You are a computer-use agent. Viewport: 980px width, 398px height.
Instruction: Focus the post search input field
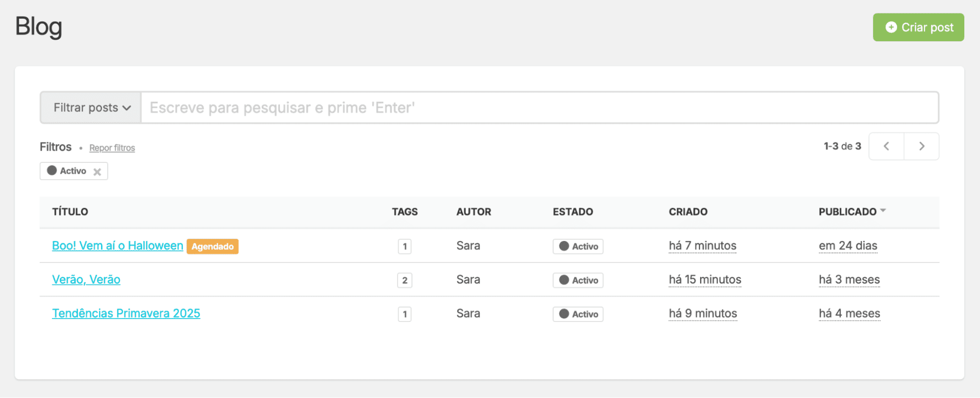[539, 107]
